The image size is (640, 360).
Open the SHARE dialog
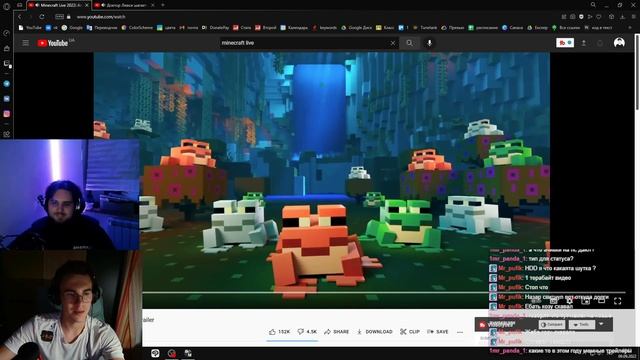click(x=336, y=332)
